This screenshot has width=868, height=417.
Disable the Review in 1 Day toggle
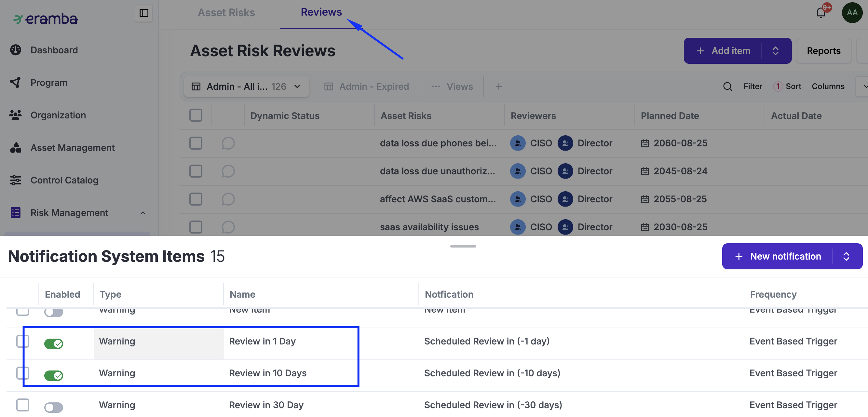pyautogui.click(x=54, y=343)
